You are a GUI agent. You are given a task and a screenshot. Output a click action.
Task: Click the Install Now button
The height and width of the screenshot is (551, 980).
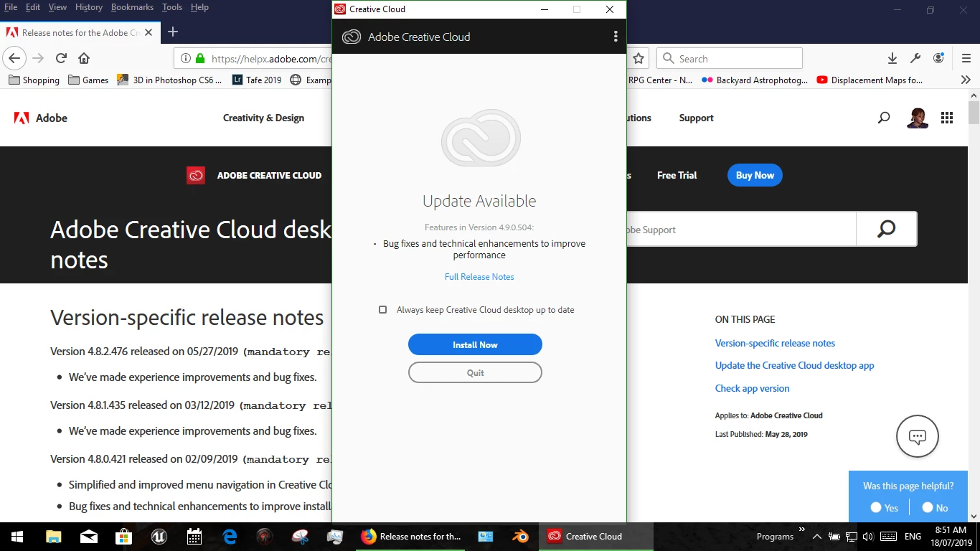pyautogui.click(x=475, y=344)
